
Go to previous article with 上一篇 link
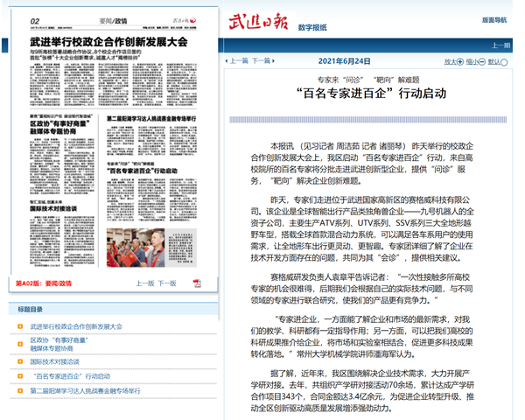pos(237,62)
